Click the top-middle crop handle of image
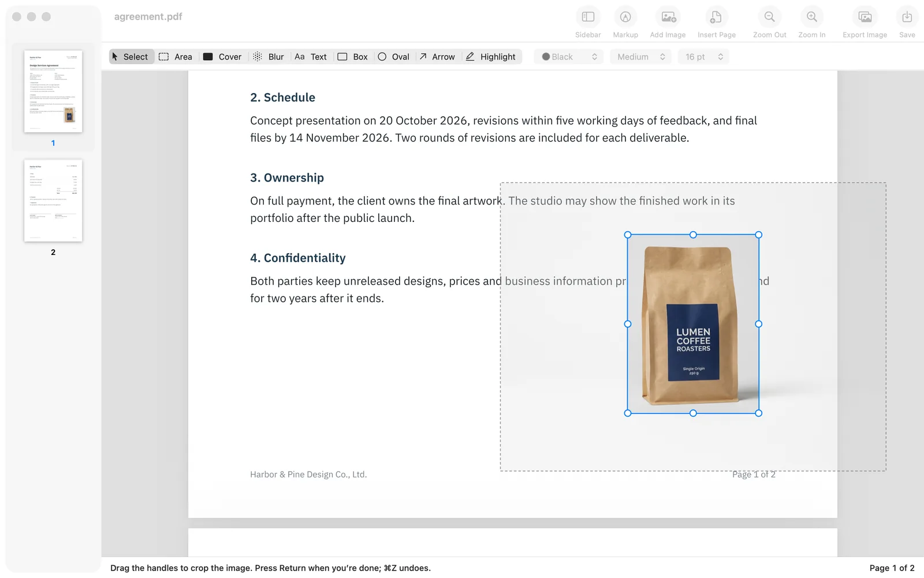The height and width of the screenshot is (578, 924). point(693,235)
